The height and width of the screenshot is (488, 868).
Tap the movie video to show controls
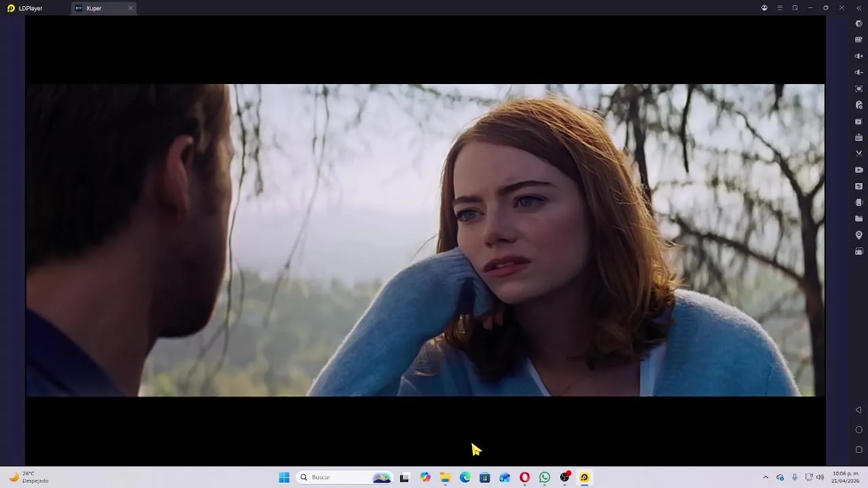pos(425,240)
